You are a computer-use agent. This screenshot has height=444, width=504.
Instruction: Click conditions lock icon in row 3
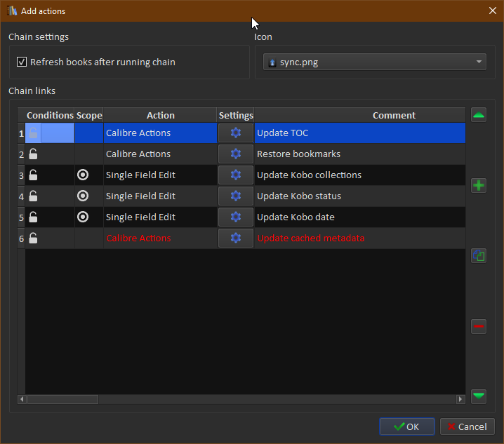[33, 175]
